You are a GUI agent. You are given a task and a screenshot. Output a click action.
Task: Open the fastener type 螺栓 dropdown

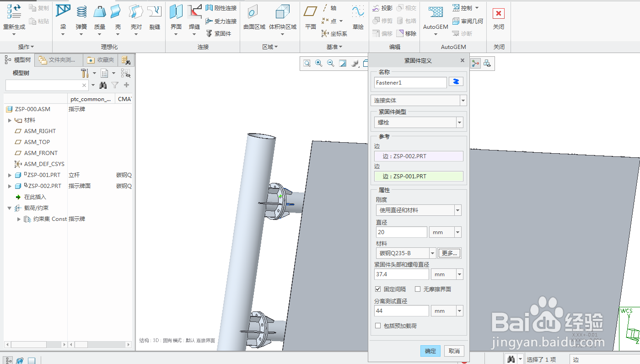coord(460,122)
